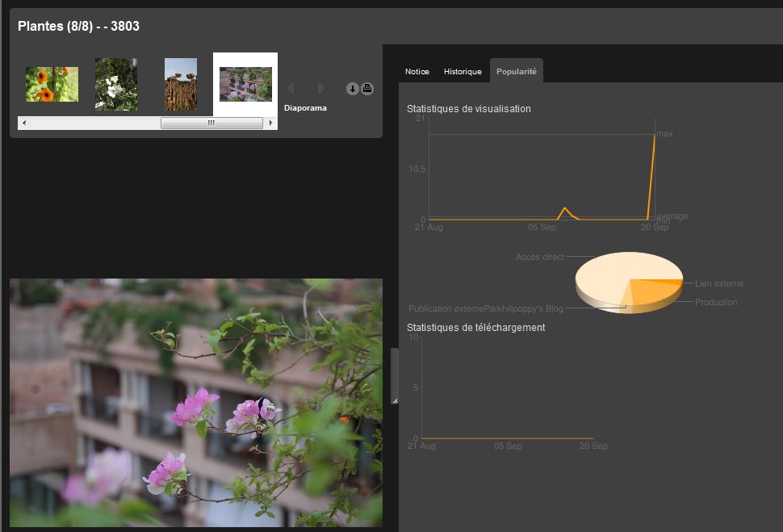Go to next image with right arrow
Viewport: 783px width, 532px height.
[321, 88]
